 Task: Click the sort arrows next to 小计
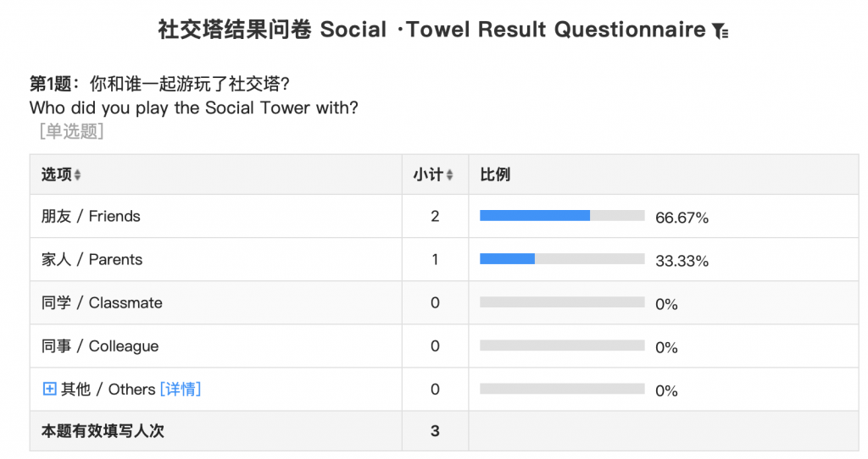449,175
